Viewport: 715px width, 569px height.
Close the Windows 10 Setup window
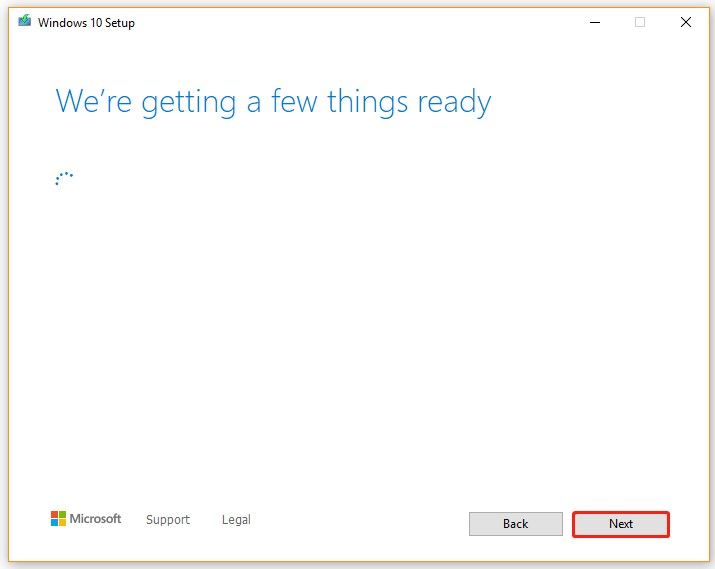685,22
